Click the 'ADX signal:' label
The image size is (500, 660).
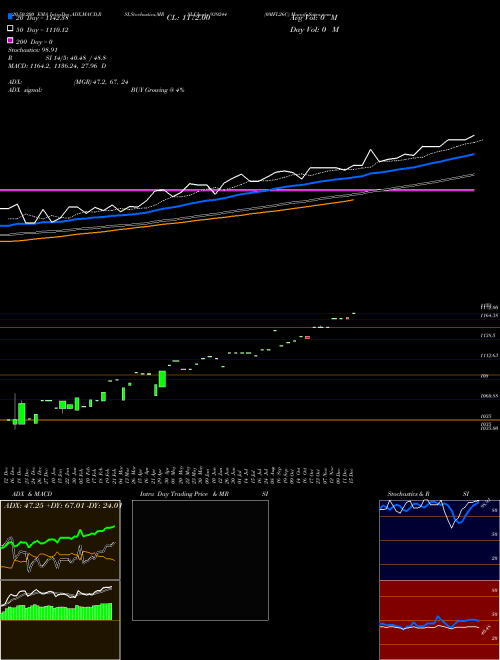[25, 90]
